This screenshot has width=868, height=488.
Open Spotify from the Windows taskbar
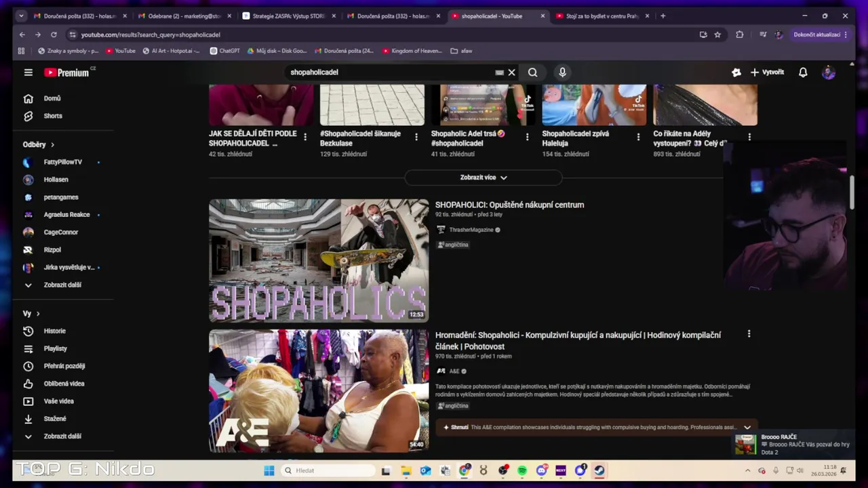click(x=522, y=470)
